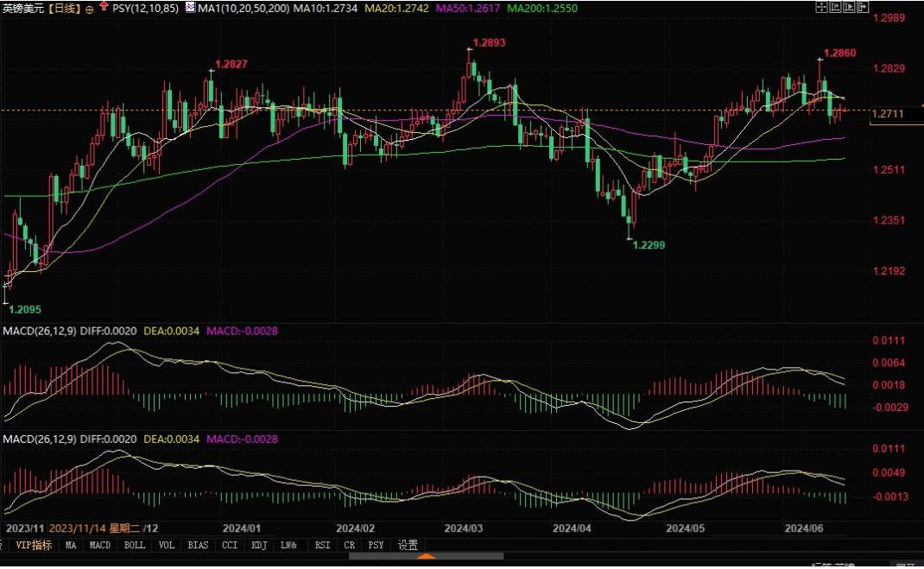Click the crosshair icon beside 日线
924x569 pixels.
coord(90,9)
